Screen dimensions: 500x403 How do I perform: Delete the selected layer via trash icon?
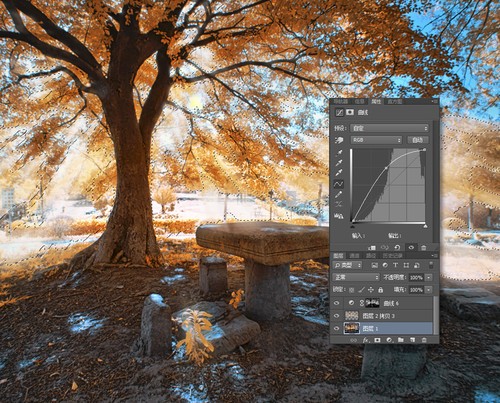(x=424, y=340)
